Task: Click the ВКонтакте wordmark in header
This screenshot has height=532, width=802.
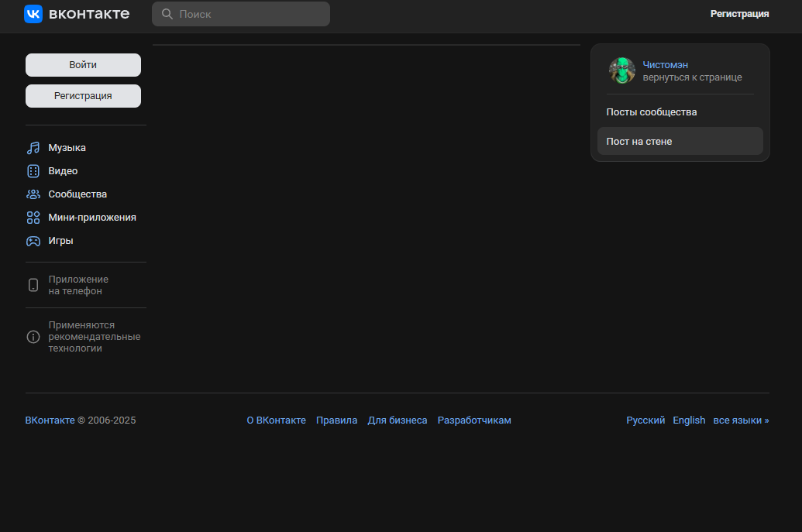Action: tap(89, 14)
